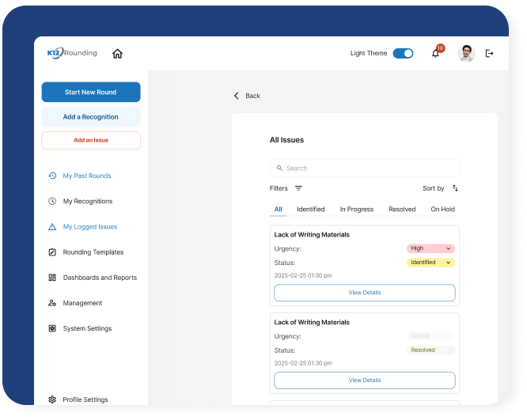Click the issues Search field
527x420 pixels.
364,168
